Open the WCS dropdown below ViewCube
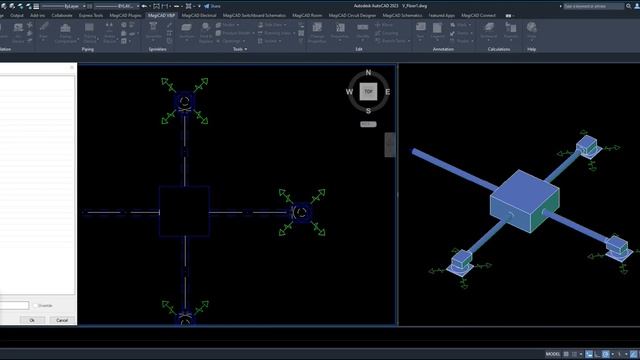 click(x=368, y=124)
